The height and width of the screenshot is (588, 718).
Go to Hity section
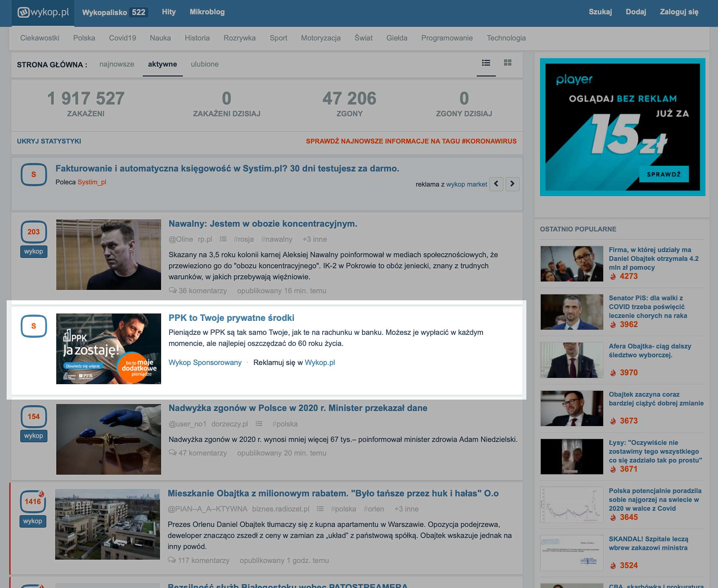[169, 12]
